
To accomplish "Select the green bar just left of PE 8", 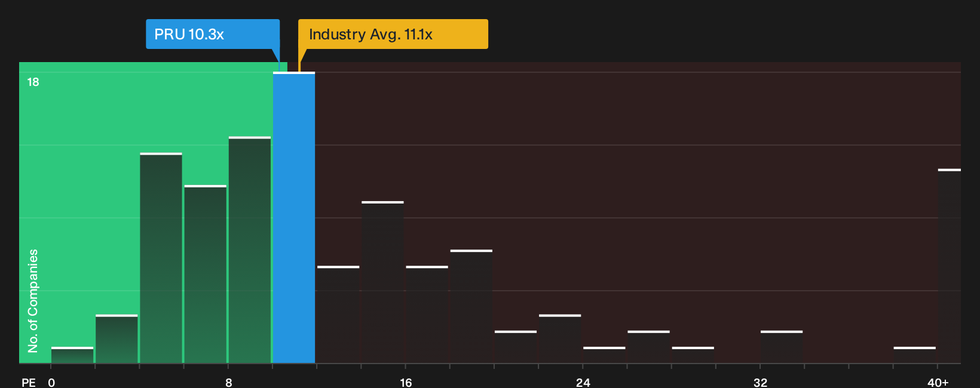I will click(206, 274).
